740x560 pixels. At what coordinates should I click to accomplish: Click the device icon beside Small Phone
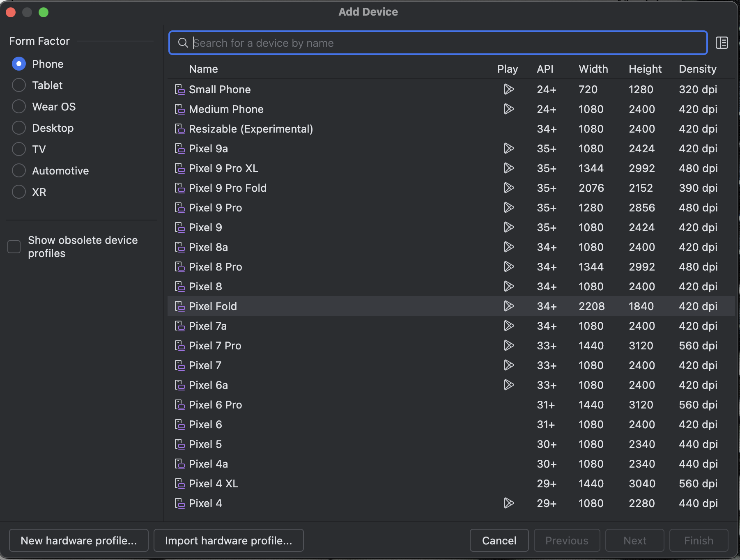point(179,90)
